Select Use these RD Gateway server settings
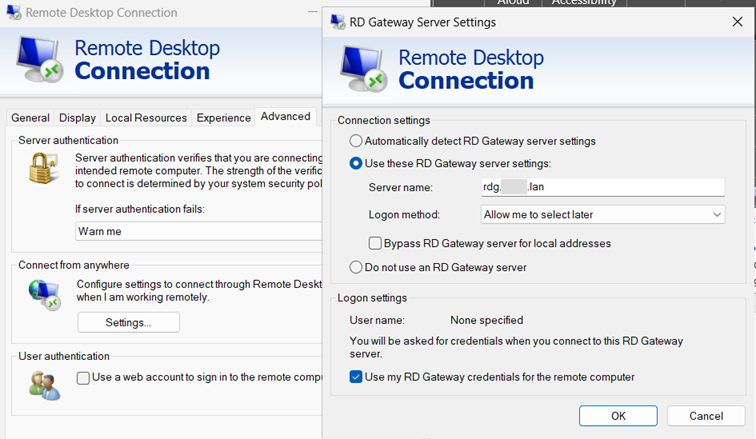 click(x=355, y=163)
